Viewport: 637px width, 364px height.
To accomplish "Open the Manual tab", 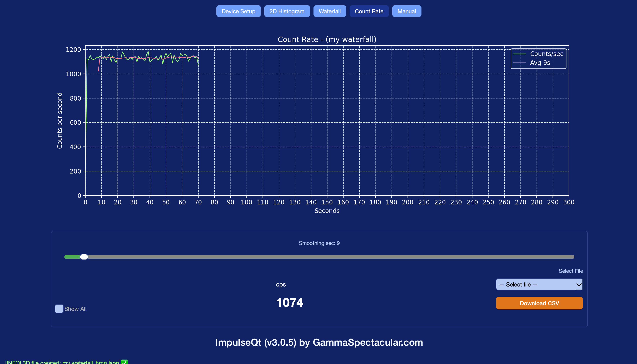I will tap(406, 11).
